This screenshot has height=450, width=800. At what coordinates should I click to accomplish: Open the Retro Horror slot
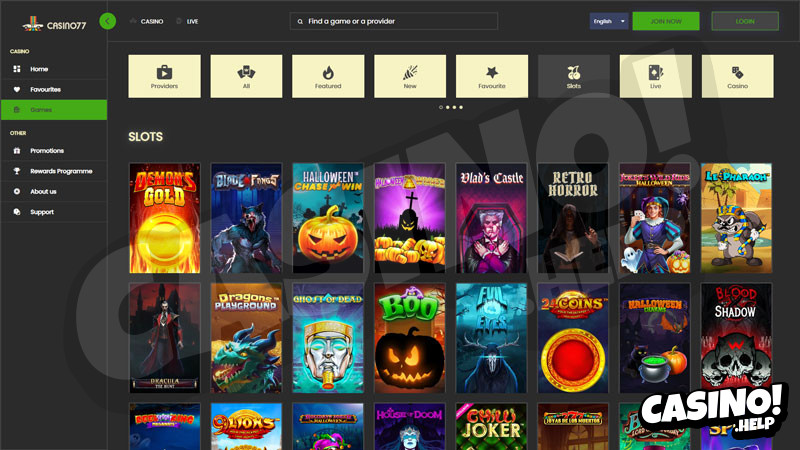click(573, 218)
